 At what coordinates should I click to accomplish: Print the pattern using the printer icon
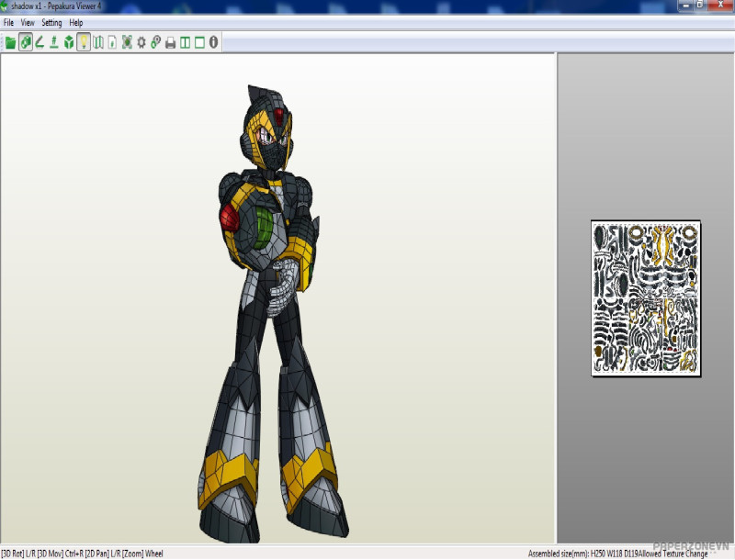(170, 42)
